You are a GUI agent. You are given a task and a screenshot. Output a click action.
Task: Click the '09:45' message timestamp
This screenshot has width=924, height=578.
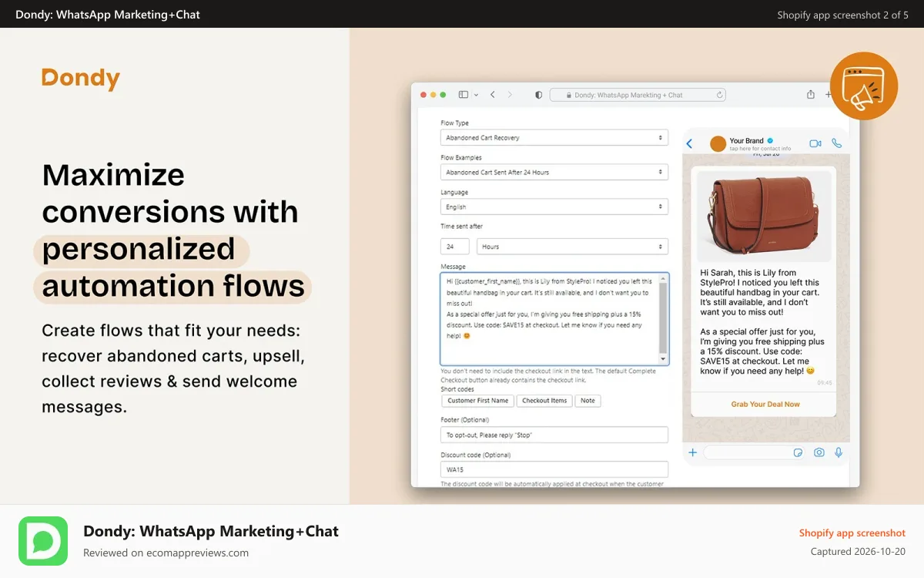click(825, 382)
